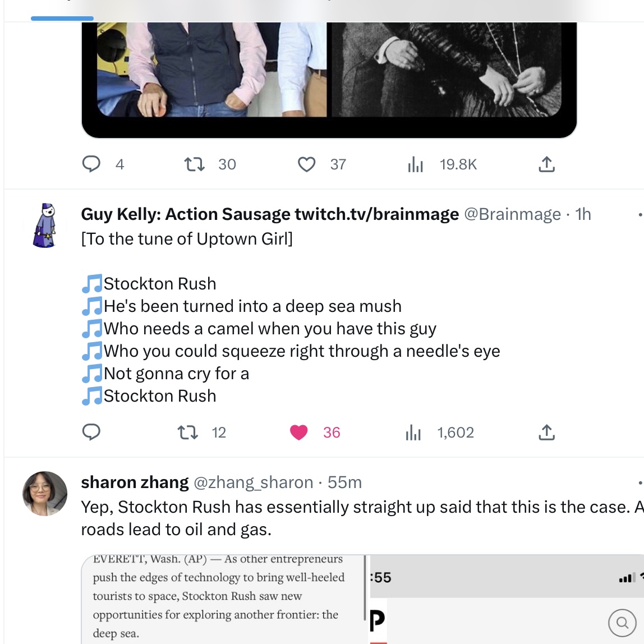Open Guy Kelly's wizard avatar profile
Screen dimensions: 644x644
tap(45, 226)
